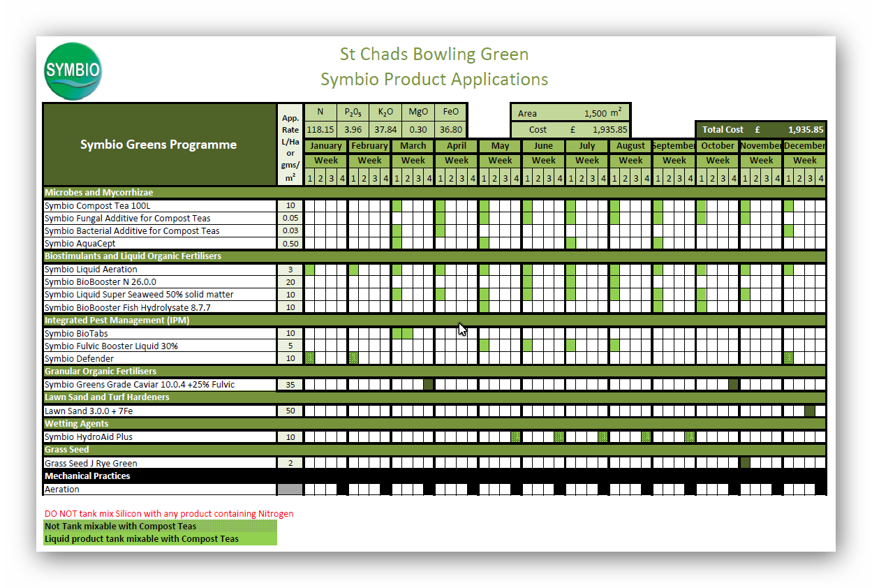Click the grey rate cell in Aeration row
872x588 pixels.
(x=290, y=490)
